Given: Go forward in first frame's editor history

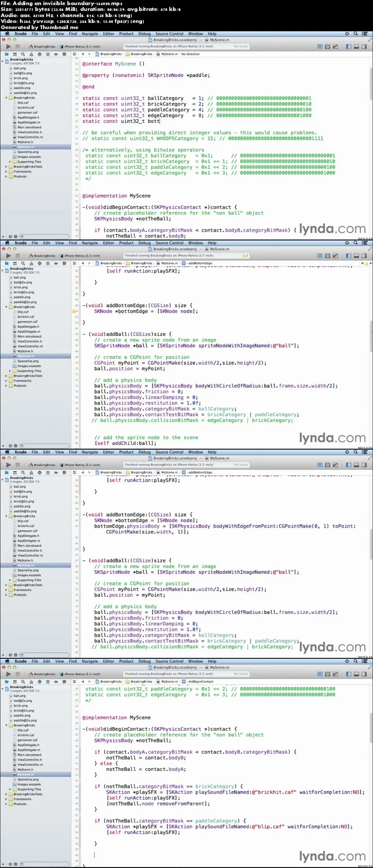Looking at the screenshot, I should coord(89,54).
